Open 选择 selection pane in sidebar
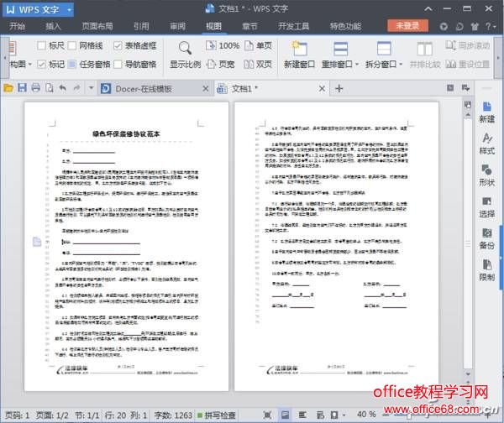The height and width of the screenshot is (423, 504). pyautogui.click(x=486, y=207)
